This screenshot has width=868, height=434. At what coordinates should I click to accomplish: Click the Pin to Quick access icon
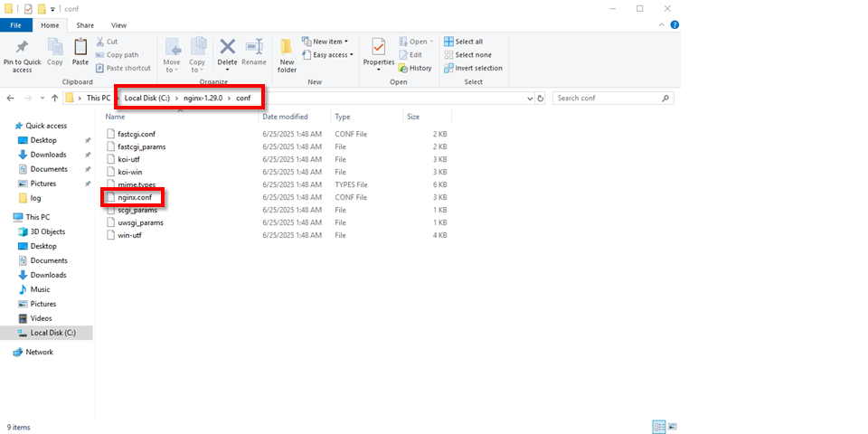tap(22, 47)
